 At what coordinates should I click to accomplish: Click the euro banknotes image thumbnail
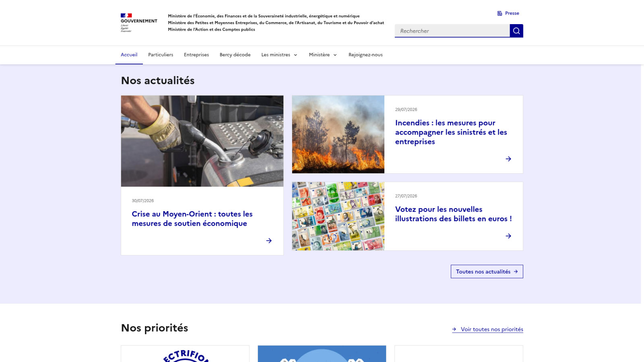tap(338, 216)
